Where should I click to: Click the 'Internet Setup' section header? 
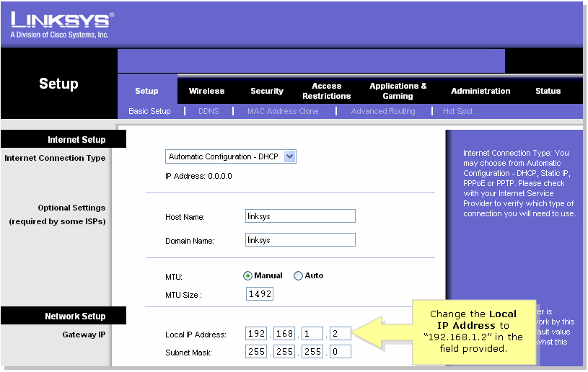(x=63, y=139)
